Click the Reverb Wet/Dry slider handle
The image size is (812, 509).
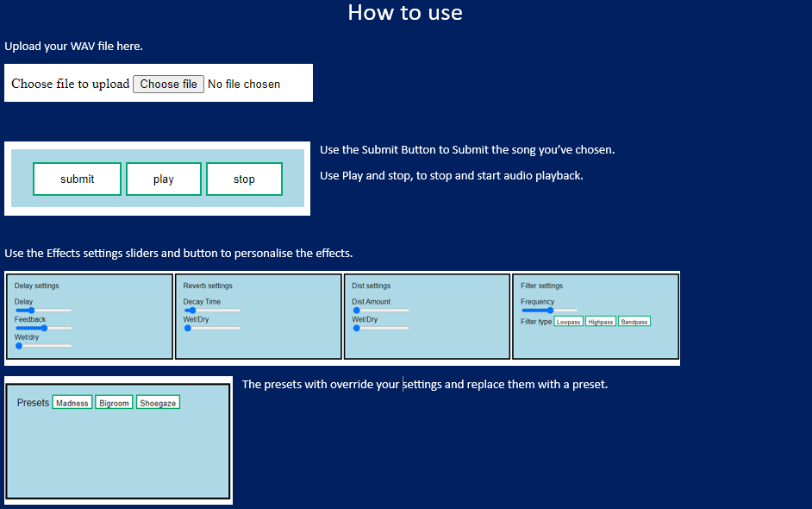(x=188, y=328)
